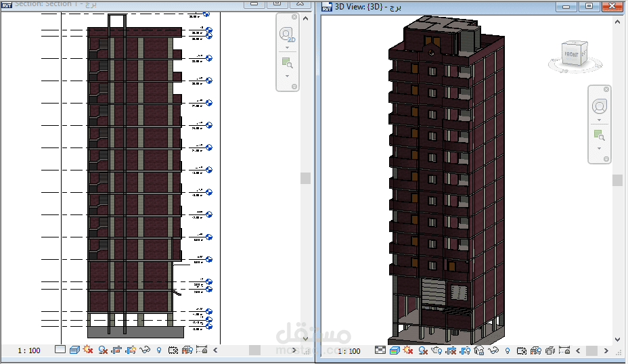Close the Section view navigation bar
The width and height of the screenshot is (628, 364).
pyautogui.click(x=294, y=17)
